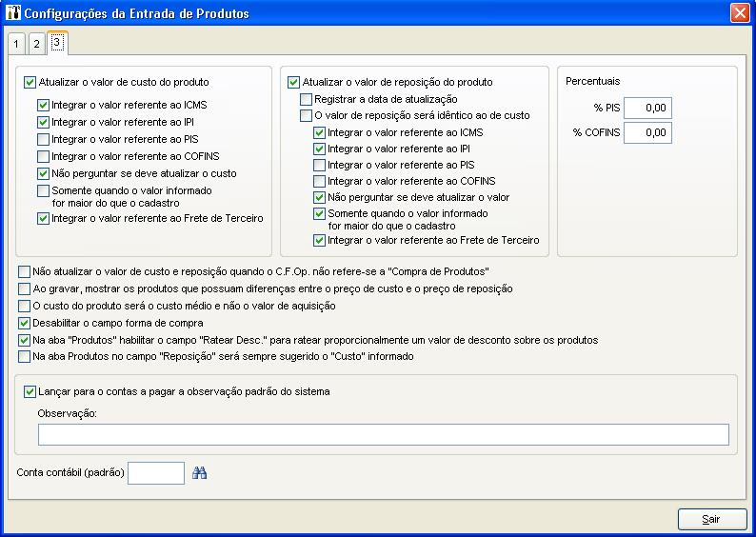
Task: Enable 'Registrar a data de atualização'
Action: tap(307, 99)
